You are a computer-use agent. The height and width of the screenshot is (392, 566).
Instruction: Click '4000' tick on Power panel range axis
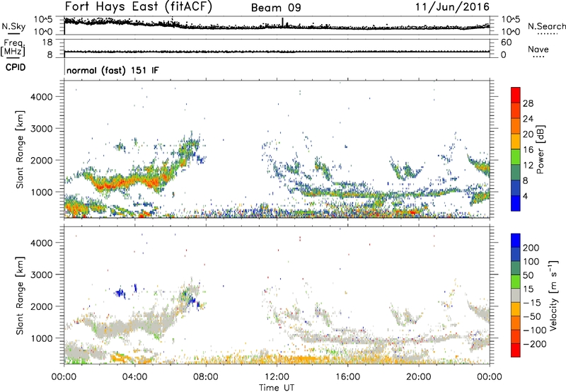click(42, 97)
